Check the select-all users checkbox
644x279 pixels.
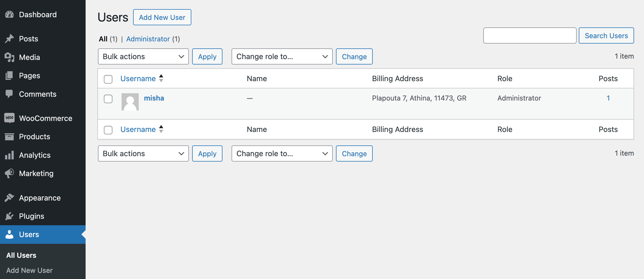pyautogui.click(x=108, y=79)
